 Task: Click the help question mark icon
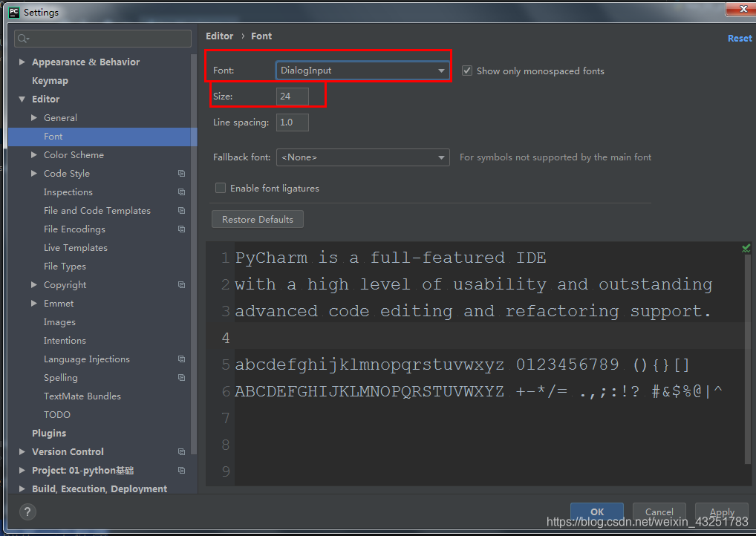[x=27, y=512]
